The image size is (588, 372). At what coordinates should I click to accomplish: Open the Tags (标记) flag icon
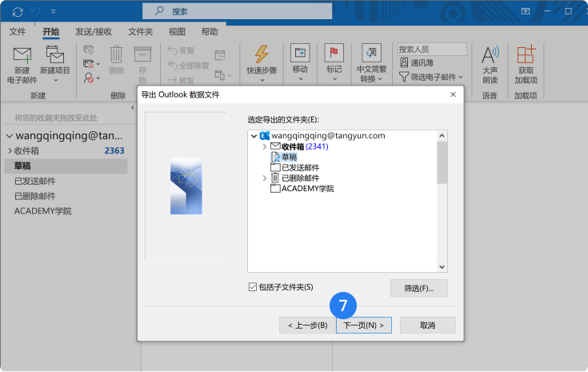pyautogui.click(x=334, y=53)
